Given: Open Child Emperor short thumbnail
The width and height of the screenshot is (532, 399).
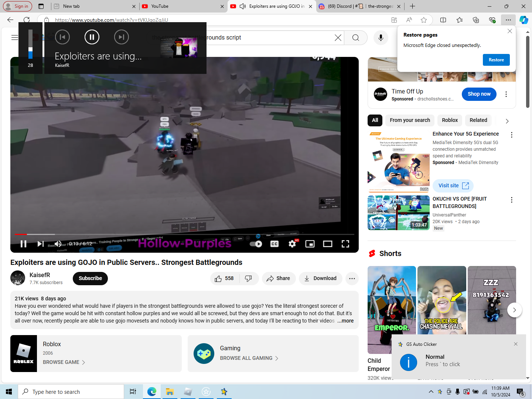Looking at the screenshot, I should 392,310.
